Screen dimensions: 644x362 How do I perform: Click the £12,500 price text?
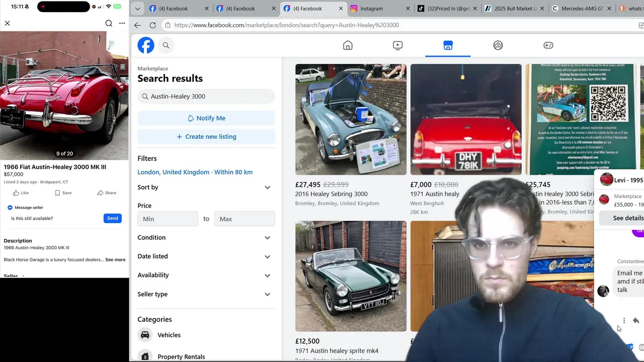tap(307, 341)
